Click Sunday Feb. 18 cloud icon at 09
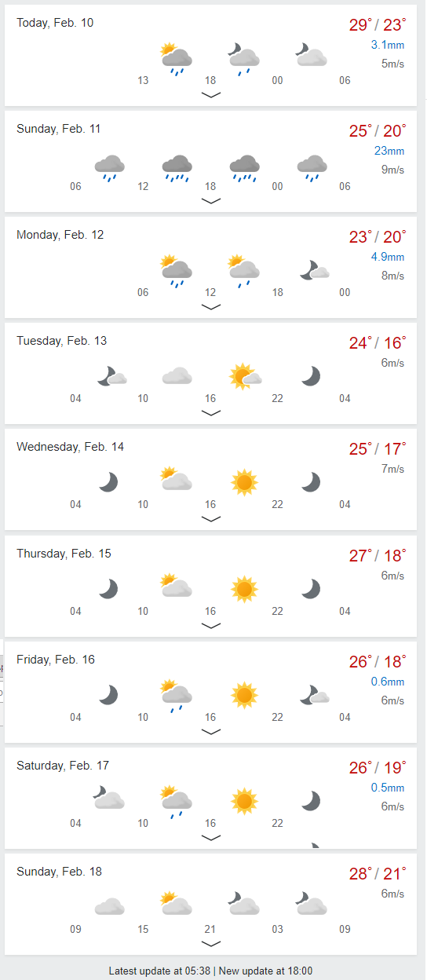Image resolution: width=427 pixels, height=980 pixels. pyautogui.click(x=109, y=907)
